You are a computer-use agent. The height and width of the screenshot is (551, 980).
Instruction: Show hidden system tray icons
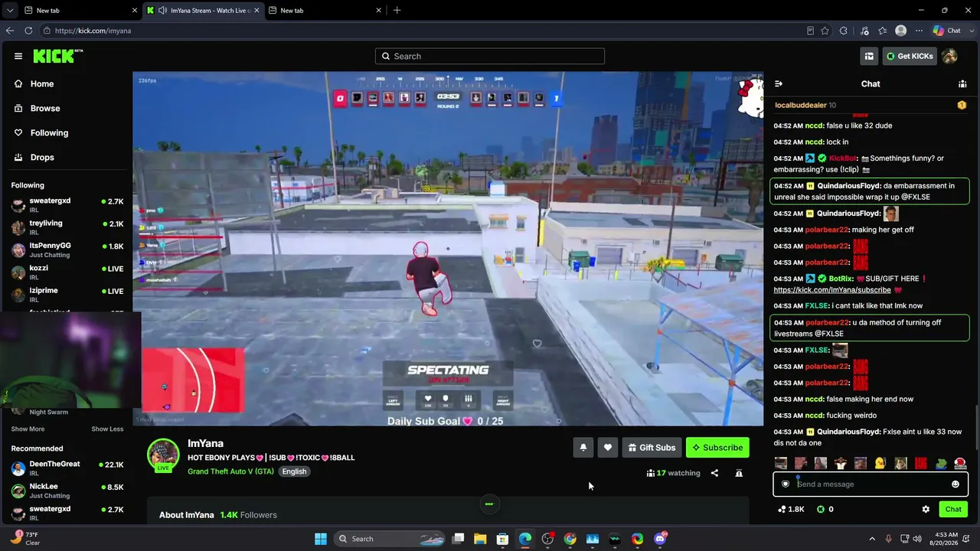pyautogui.click(x=872, y=539)
